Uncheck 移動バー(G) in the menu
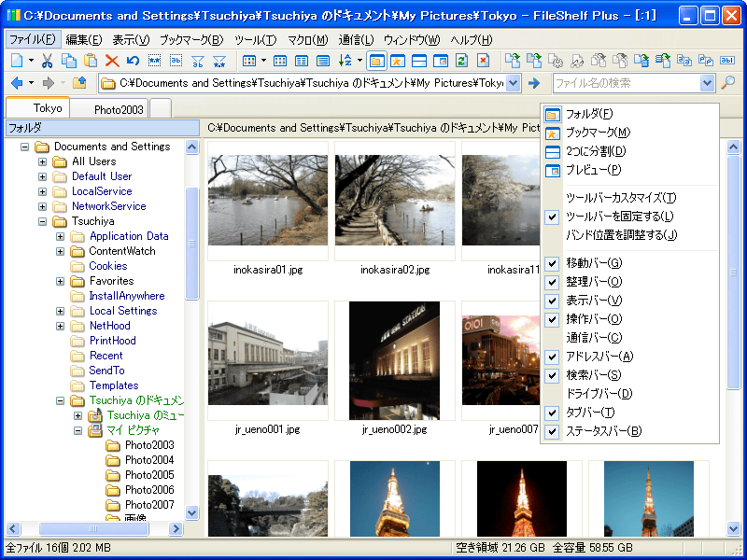747x560 pixels. (x=629, y=263)
